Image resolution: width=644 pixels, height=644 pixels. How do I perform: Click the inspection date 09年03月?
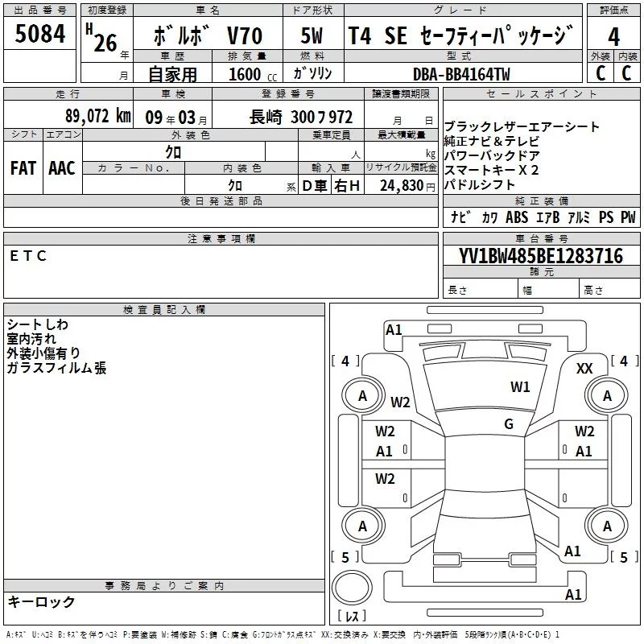click(176, 118)
